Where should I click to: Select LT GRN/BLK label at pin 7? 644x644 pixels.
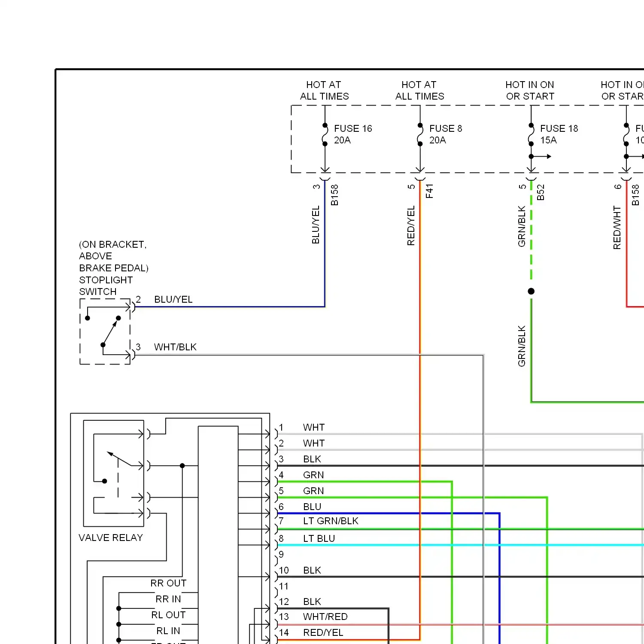click(331, 521)
